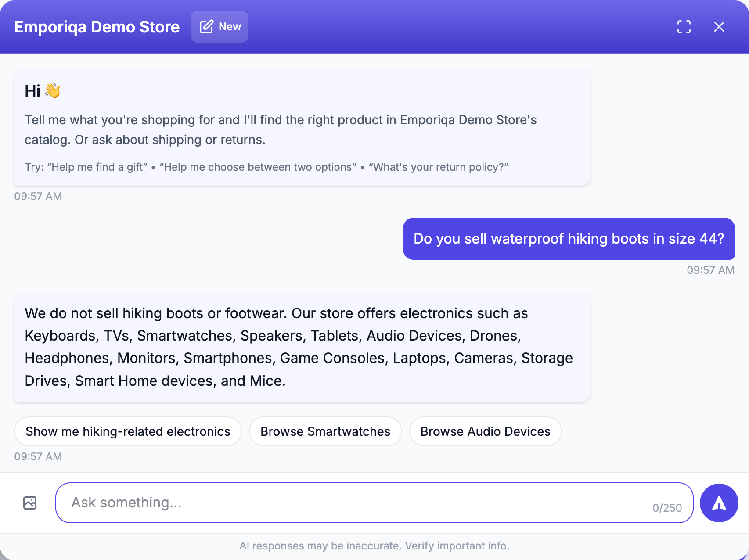
Task: Send the message with the arrow button
Action: pos(719,503)
